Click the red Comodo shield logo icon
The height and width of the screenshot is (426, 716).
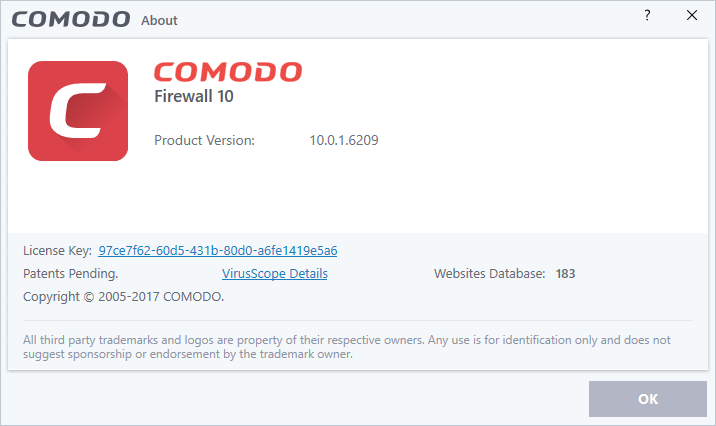[78, 111]
